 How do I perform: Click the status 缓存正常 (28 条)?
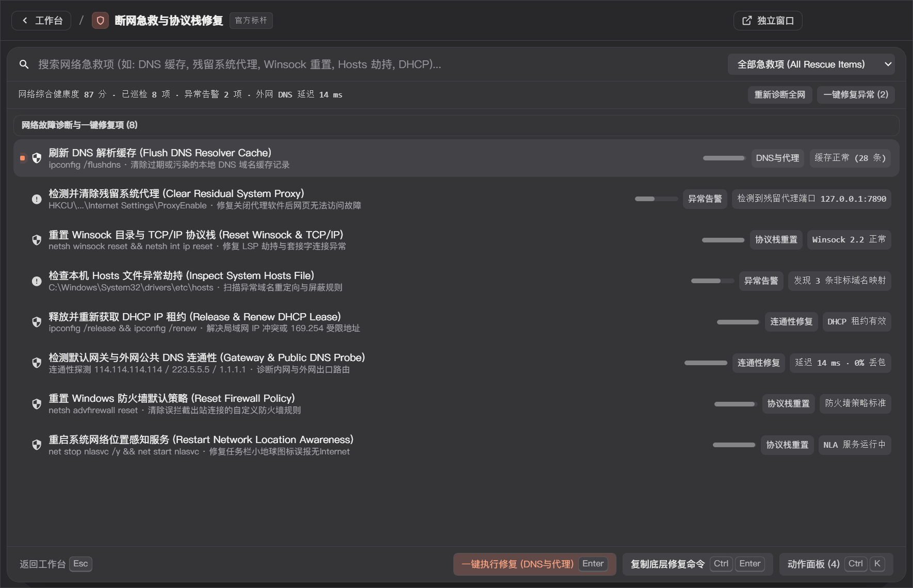(850, 158)
